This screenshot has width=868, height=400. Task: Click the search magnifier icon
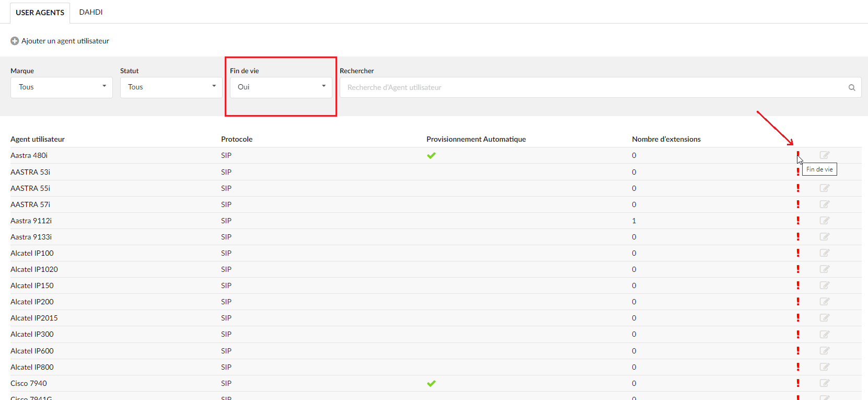(852, 87)
